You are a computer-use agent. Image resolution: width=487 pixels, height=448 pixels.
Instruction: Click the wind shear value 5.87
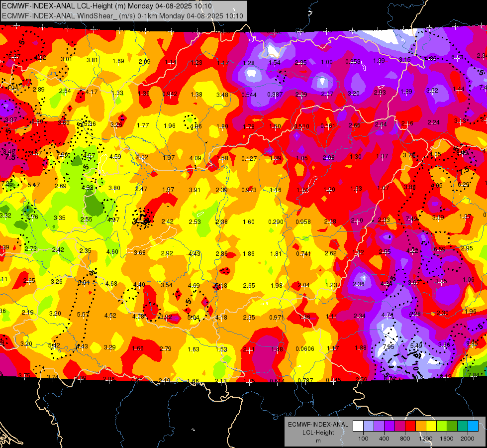point(14,57)
